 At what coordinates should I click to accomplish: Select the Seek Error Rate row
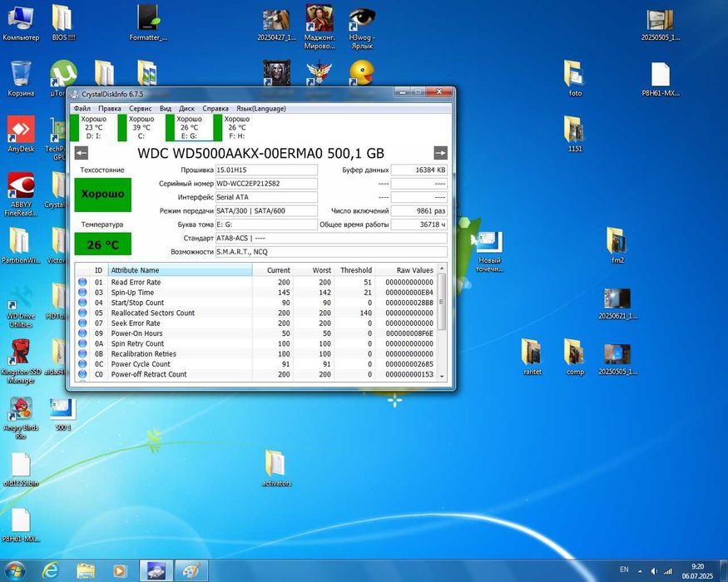point(256,323)
